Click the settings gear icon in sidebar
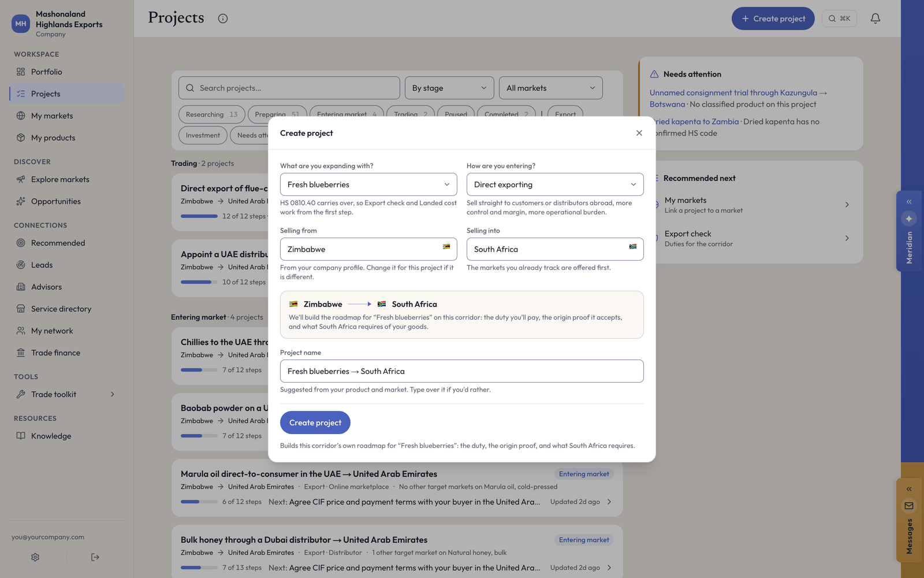 35,557
